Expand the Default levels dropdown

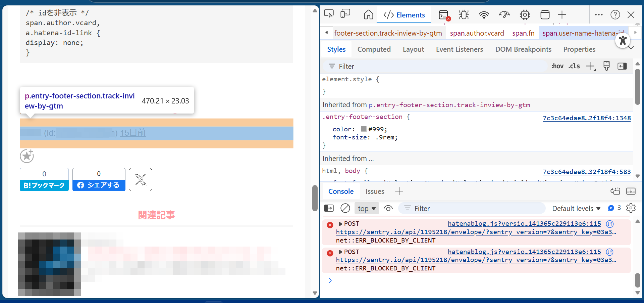(576, 209)
